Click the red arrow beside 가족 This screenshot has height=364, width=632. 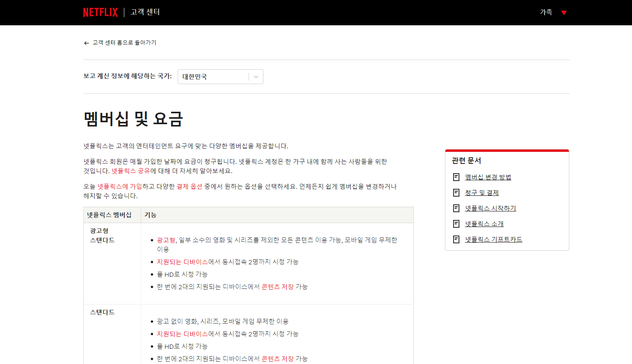(564, 13)
